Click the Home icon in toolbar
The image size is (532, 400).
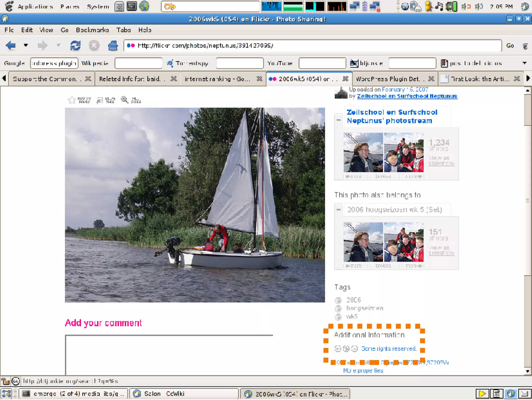click(x=113, y=46)
